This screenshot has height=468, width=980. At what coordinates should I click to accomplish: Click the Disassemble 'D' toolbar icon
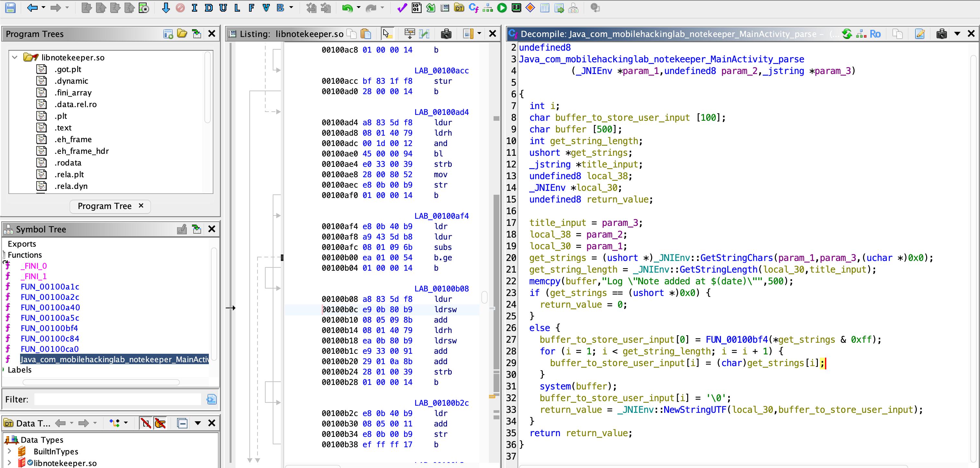[209, 7]
